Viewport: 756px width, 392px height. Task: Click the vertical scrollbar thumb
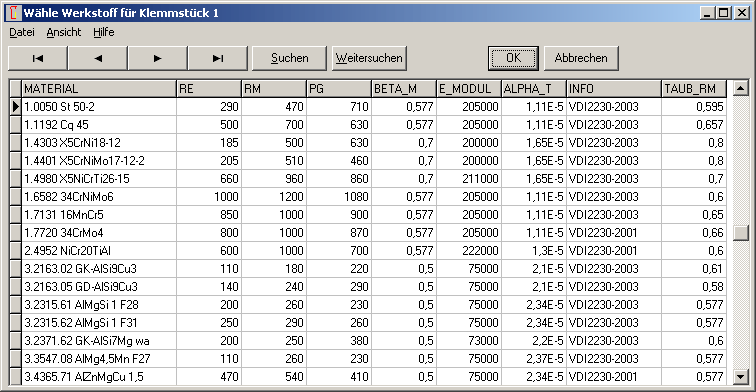741,233
